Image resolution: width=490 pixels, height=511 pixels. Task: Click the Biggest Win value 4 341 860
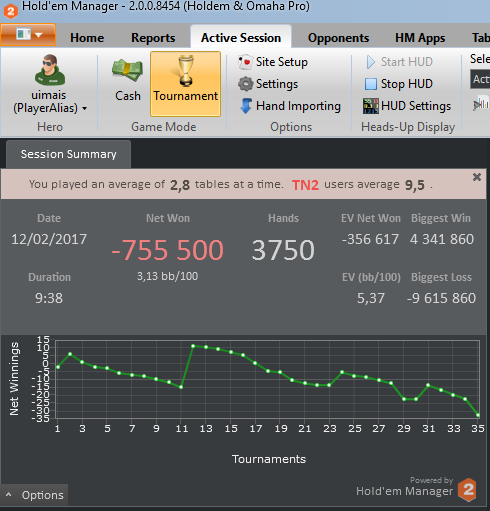coord(442,239)
